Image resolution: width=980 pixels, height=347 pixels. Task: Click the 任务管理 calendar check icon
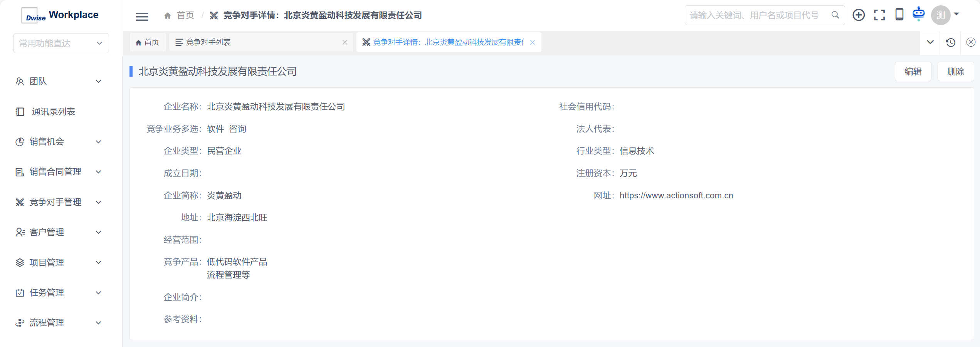pos(20,293)
